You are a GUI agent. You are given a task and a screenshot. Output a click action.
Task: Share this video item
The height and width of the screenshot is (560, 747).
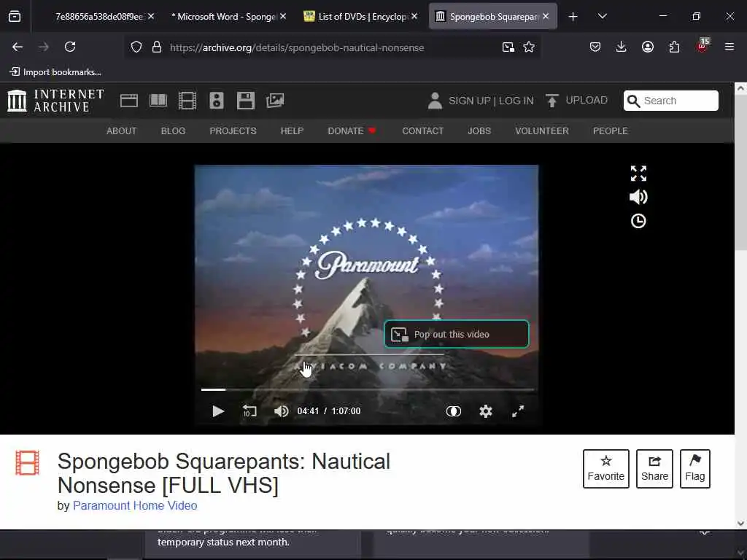654,469
